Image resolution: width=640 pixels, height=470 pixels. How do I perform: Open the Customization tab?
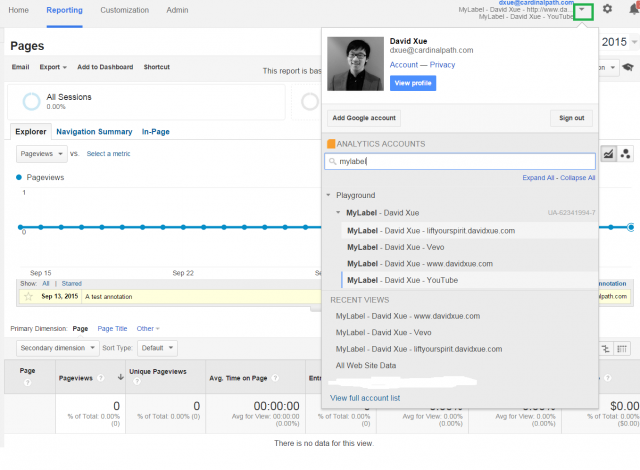point(124,10)
